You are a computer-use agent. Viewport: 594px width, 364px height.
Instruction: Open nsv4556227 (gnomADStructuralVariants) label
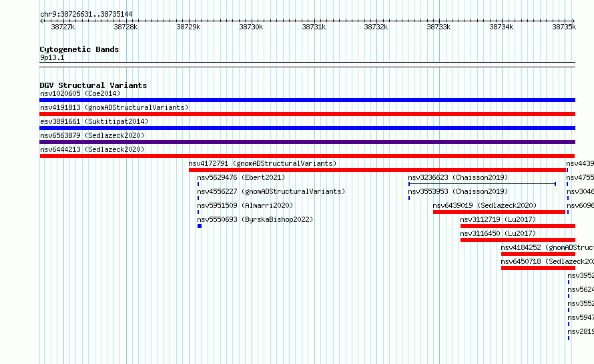pyautogui.click(x=271, y=191)
